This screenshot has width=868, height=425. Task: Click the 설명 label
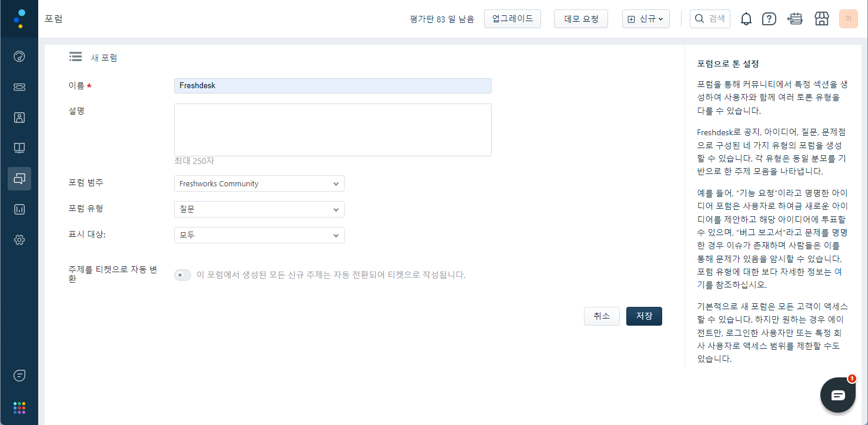[x=76, y=110]
